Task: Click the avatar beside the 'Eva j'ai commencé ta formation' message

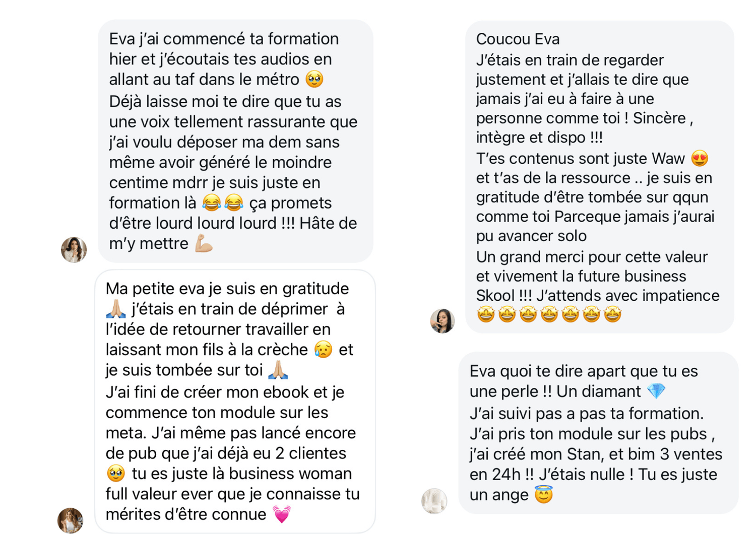Action: click(74, 249)
